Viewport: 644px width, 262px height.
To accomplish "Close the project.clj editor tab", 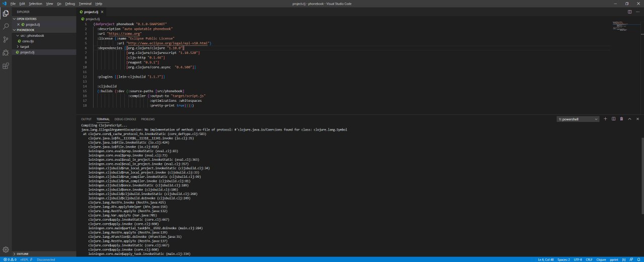I will tap(101, 11).
